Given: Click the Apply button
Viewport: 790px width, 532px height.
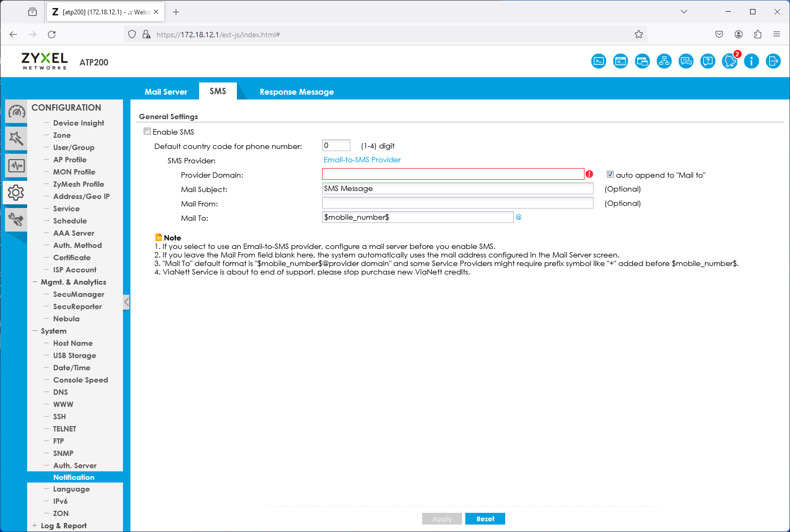Looking at the screenshot, I should pos(442,519).
